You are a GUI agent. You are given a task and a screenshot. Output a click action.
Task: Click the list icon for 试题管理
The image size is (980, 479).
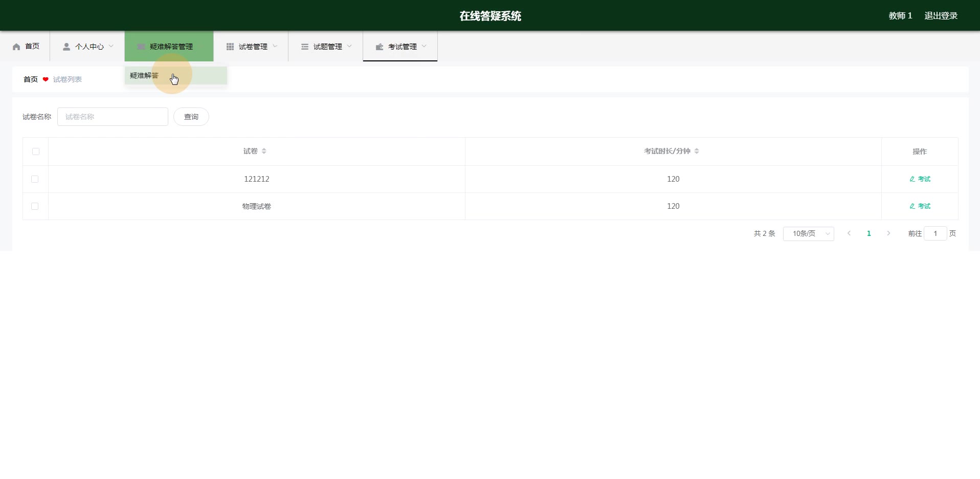(x=305, y=47)
